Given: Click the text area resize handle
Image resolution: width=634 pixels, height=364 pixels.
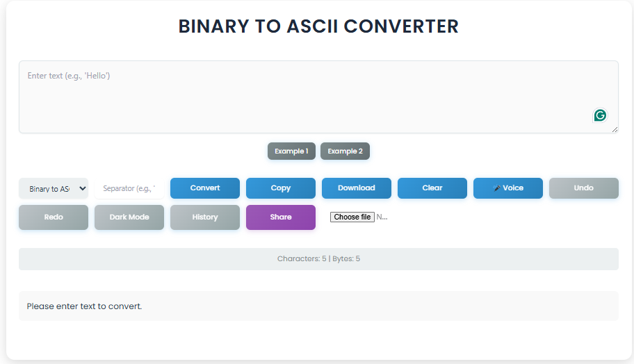Looking at the screenshot, I should coord(615,129).
